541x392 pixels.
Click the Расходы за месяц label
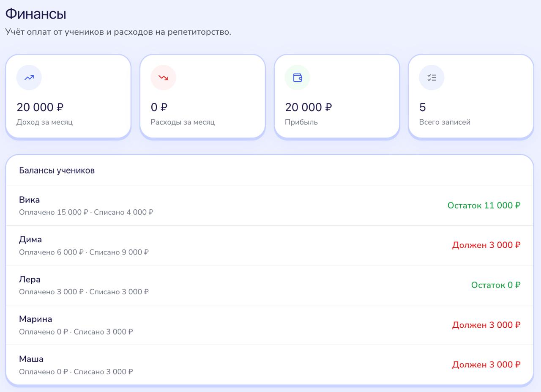click(x=183, y=122)
